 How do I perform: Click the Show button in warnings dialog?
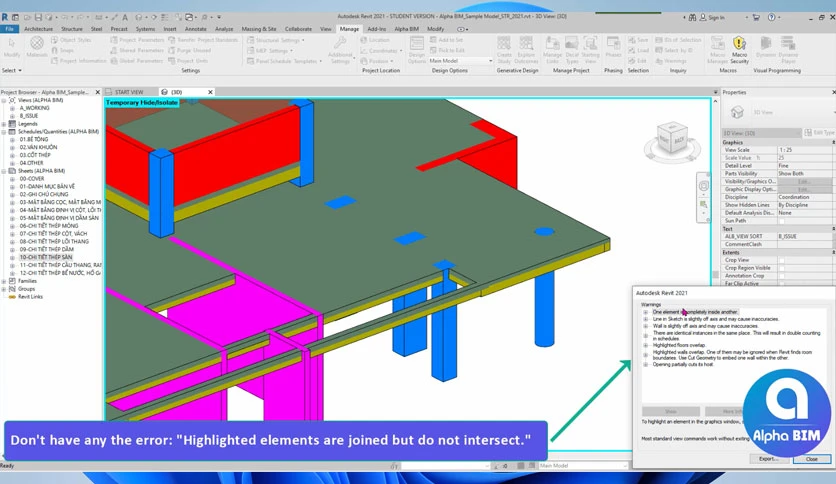point(671,412)
